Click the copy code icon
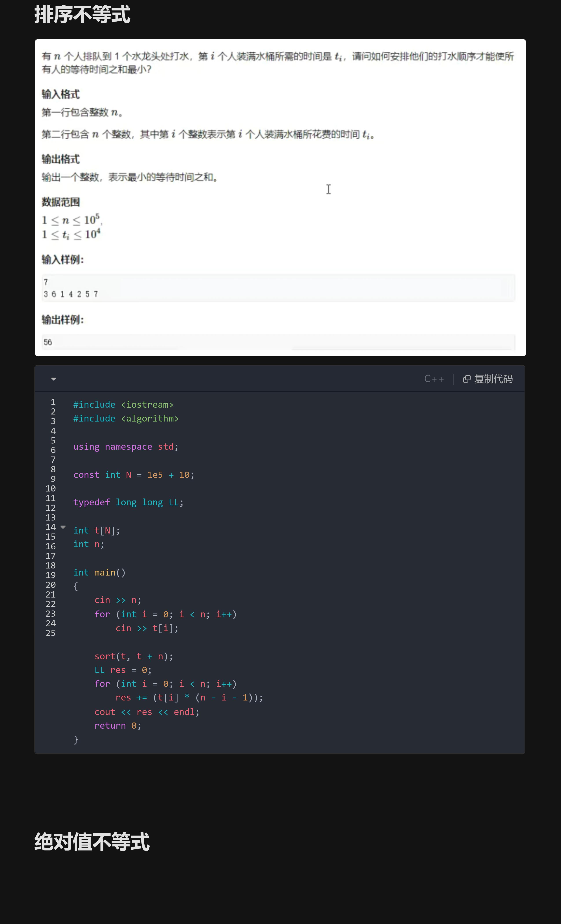 466,379
